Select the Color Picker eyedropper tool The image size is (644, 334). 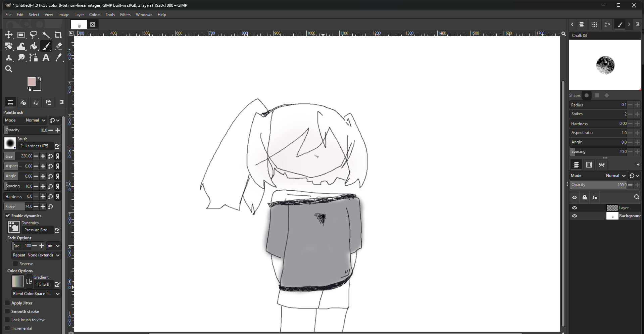pos(59,58)
